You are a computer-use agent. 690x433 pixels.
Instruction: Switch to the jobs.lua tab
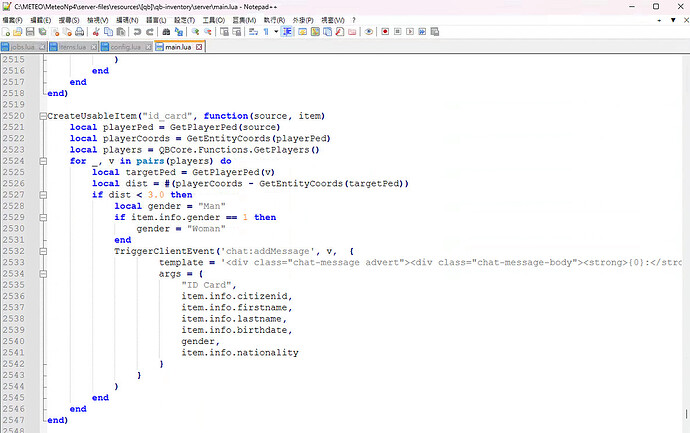click(x=22, y=47)
